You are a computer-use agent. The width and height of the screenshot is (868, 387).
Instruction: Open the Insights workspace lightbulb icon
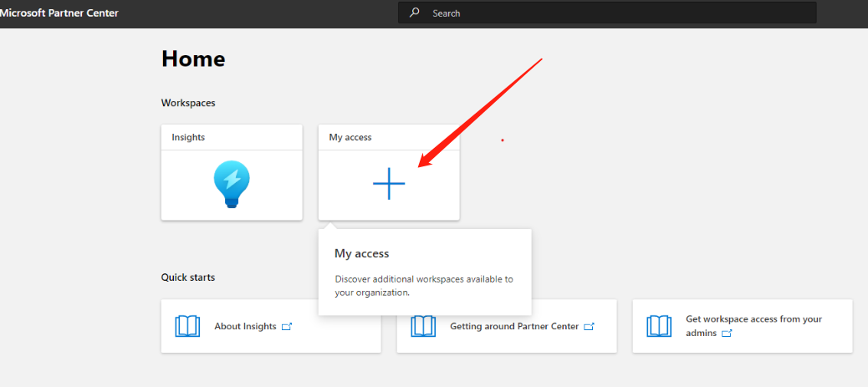(x=232, y=185)
